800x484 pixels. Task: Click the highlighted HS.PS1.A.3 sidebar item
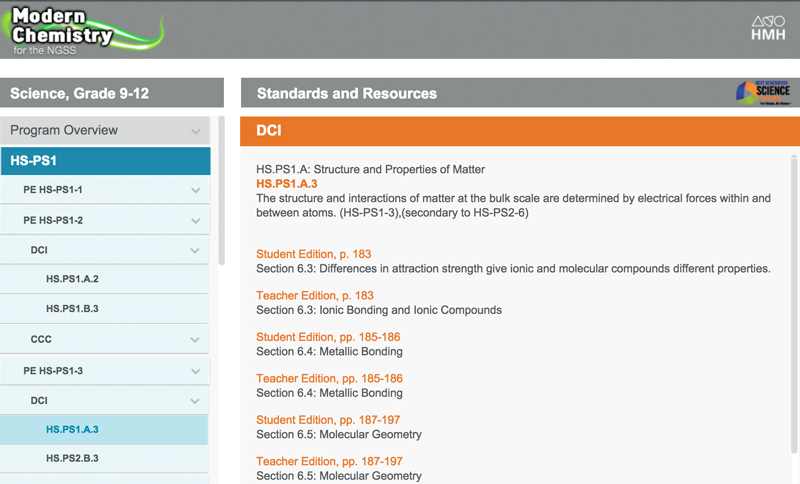[72, 429]
